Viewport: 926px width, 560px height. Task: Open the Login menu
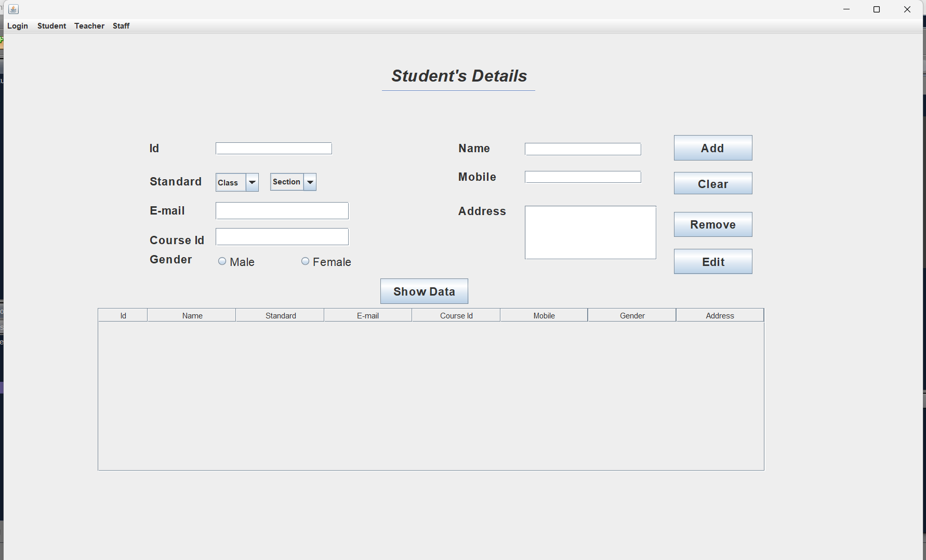tap(18, 26)
